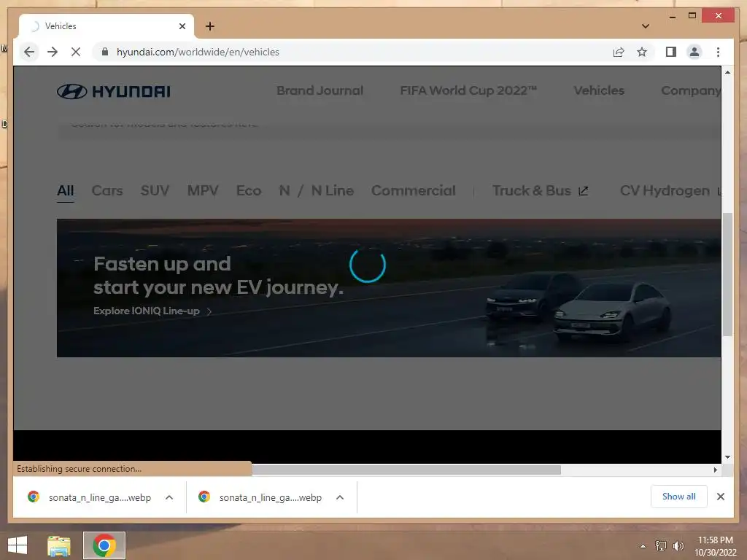Click the Explore IONIQ Line-up link
747x560 pixels.
(152, 311)
